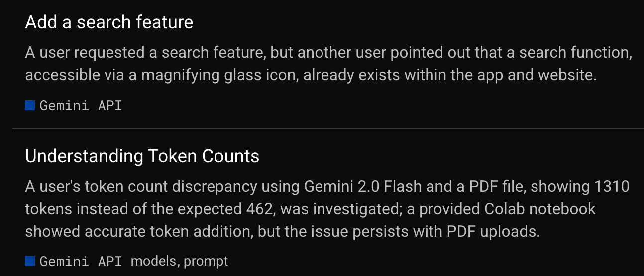Image resolution: width=644 pixels, height=276 pixels.
Task: Click blue category square under Token Counts topic
Action: (30, 261)
